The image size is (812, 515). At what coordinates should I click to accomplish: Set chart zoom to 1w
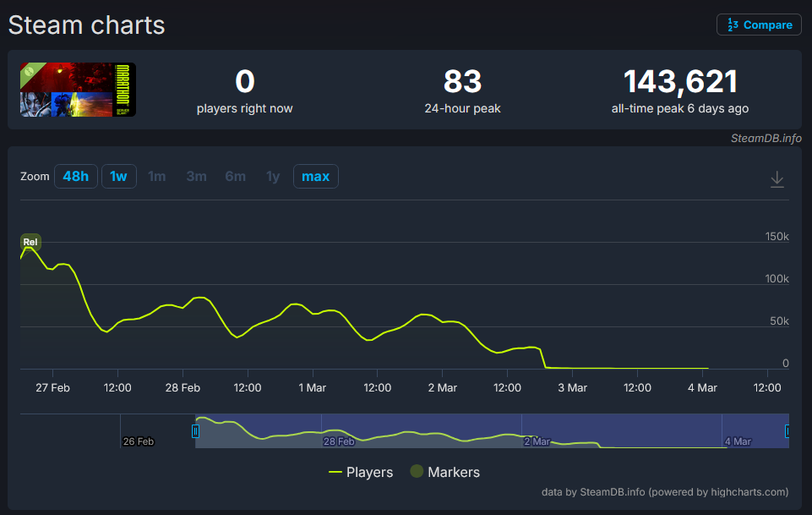tap(118, 176)
